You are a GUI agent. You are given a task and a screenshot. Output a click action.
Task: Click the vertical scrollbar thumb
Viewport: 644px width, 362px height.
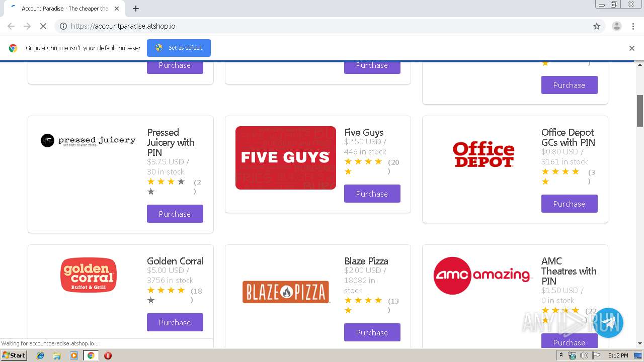click(x=640, y=111)
